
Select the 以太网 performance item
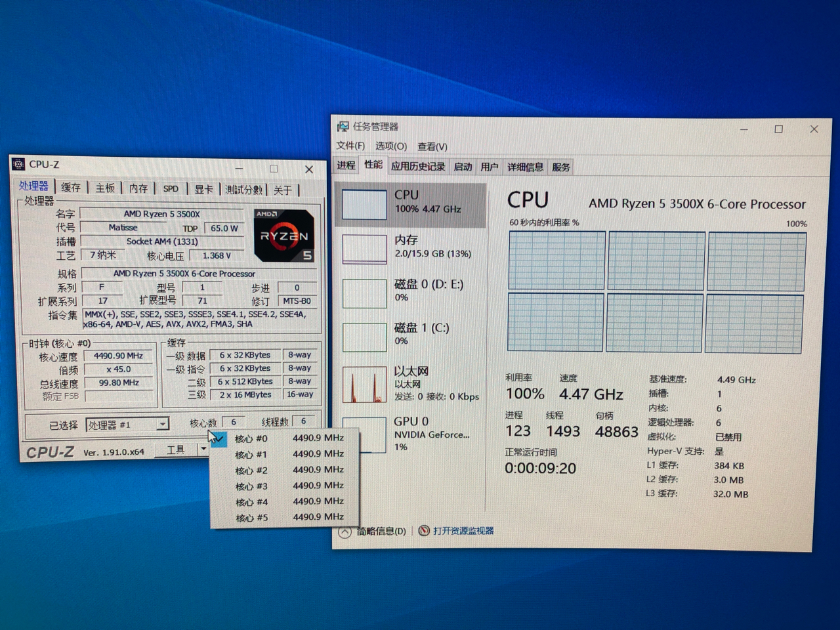(411, 384)
